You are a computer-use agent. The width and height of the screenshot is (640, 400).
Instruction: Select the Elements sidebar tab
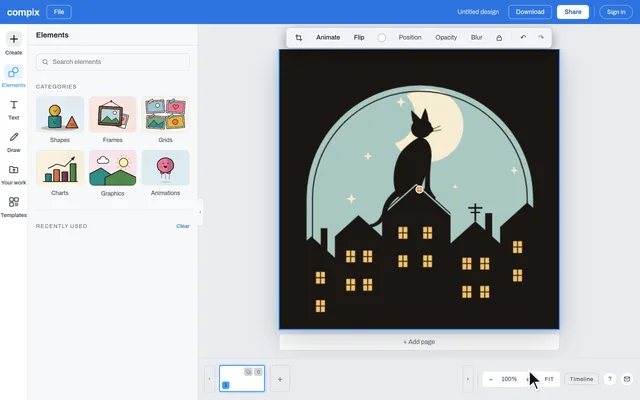tap(13, 76)
